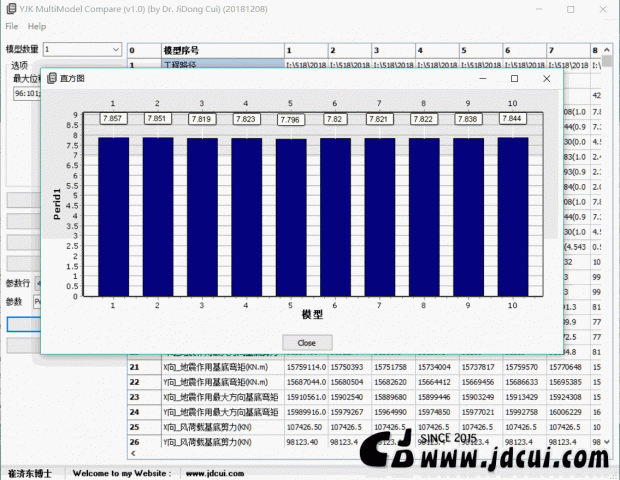Select the bar for model 10
This screenshot has width=620, height=480.
pyautogui.click(x=512, y=216)
